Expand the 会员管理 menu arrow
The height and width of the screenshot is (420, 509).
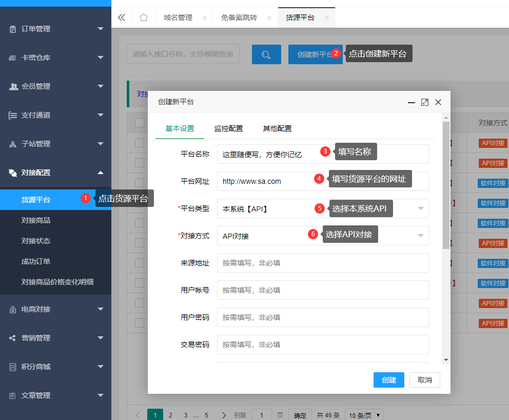point(101,86)
